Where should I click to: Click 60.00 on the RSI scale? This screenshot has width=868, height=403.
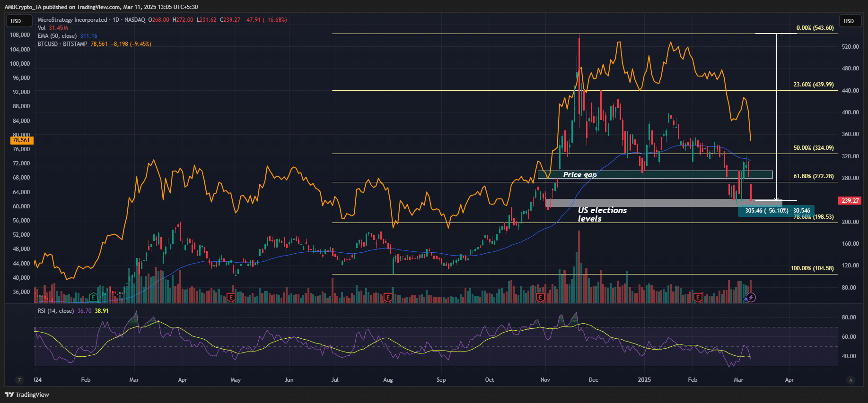(849, 337)
